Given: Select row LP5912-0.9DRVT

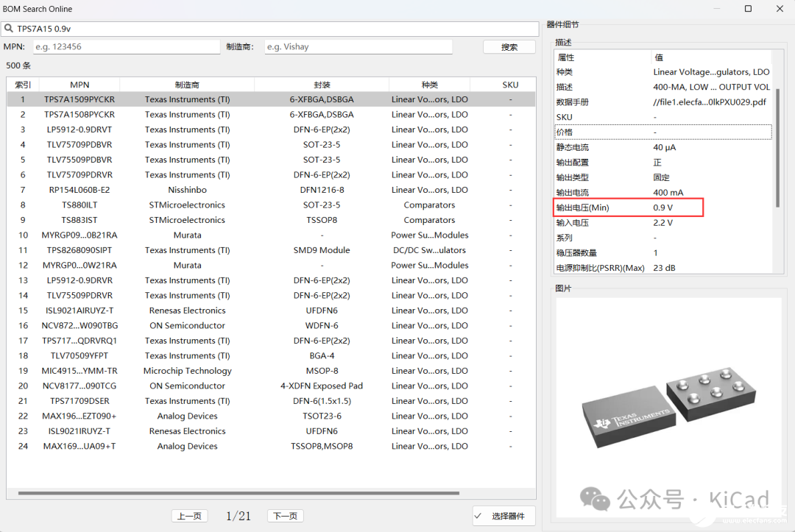Looking at the screenshot, I should click(x=271, y=130).
